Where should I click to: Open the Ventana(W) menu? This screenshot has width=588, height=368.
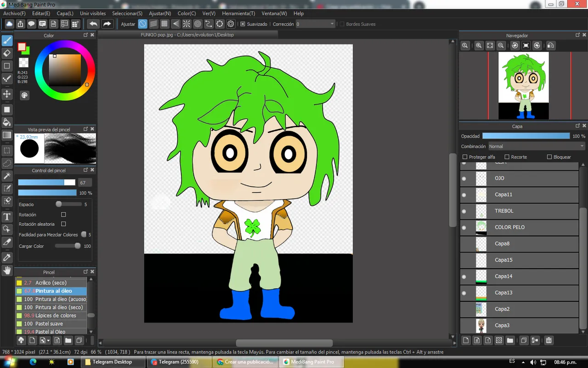click(x=274, y=13)
